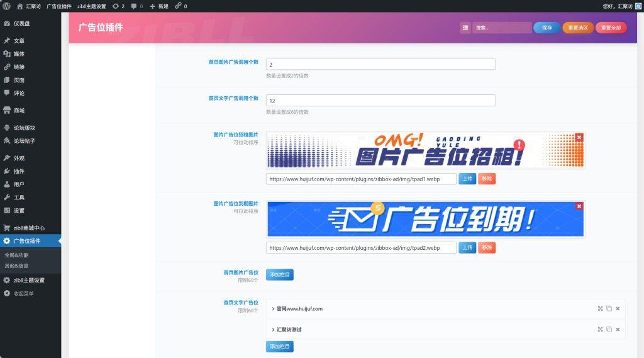
Task: Open the 链接 links menu
Action: pos(30,67)
